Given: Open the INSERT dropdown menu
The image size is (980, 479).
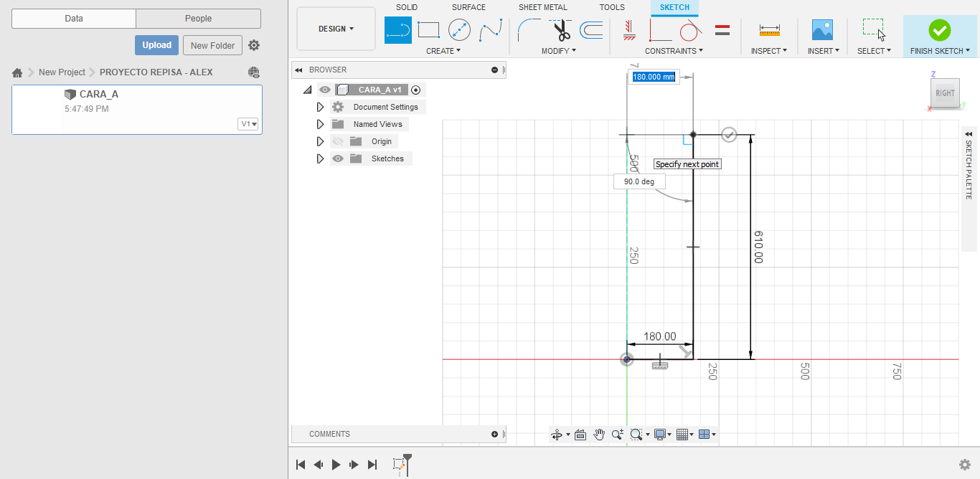Looking at the screenshot, I should (824, 51).
